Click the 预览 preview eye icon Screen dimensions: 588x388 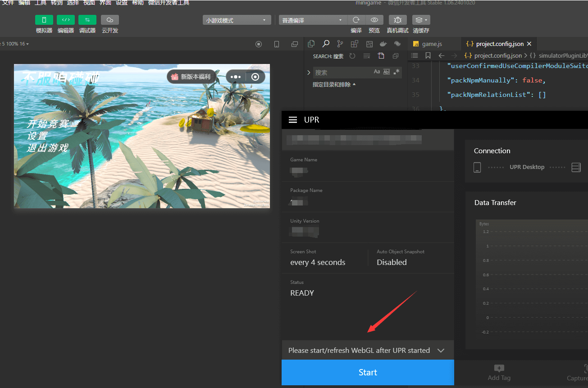click(x=374, y=20)
